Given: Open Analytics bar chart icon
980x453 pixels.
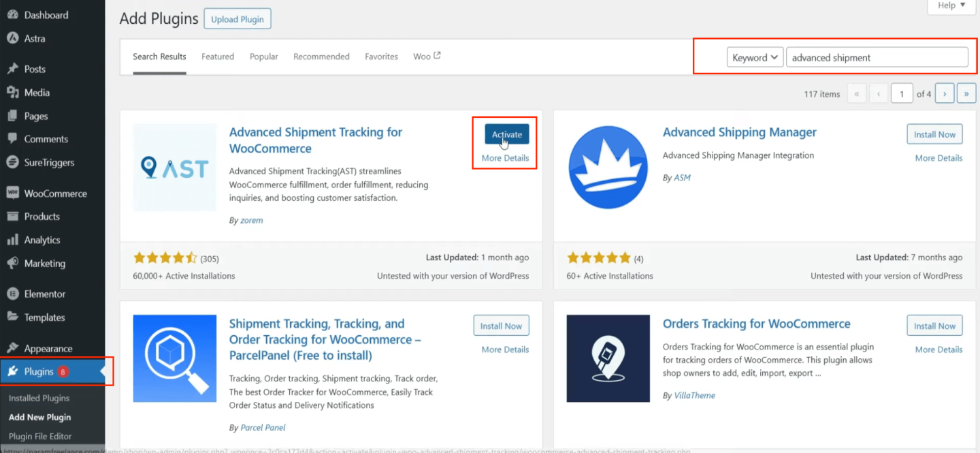Looking at the screenshot, I should click(x=12, y=240).
